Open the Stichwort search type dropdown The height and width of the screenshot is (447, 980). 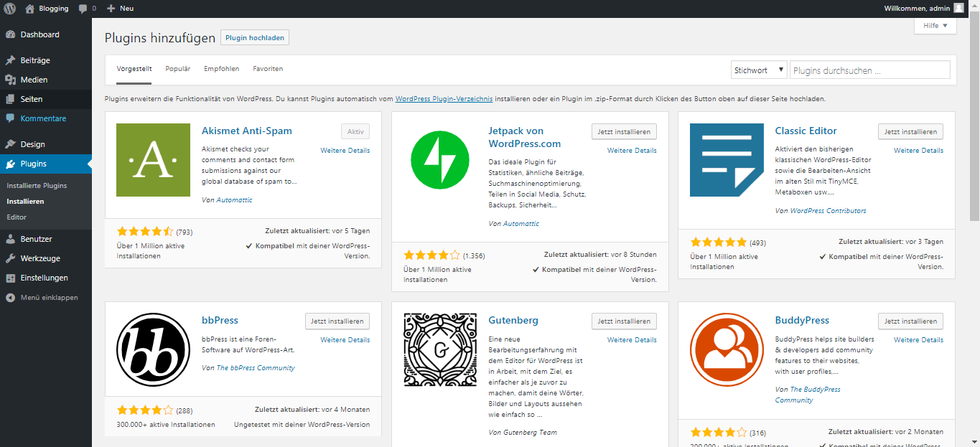pyautogui.click(x=759, y=70)
